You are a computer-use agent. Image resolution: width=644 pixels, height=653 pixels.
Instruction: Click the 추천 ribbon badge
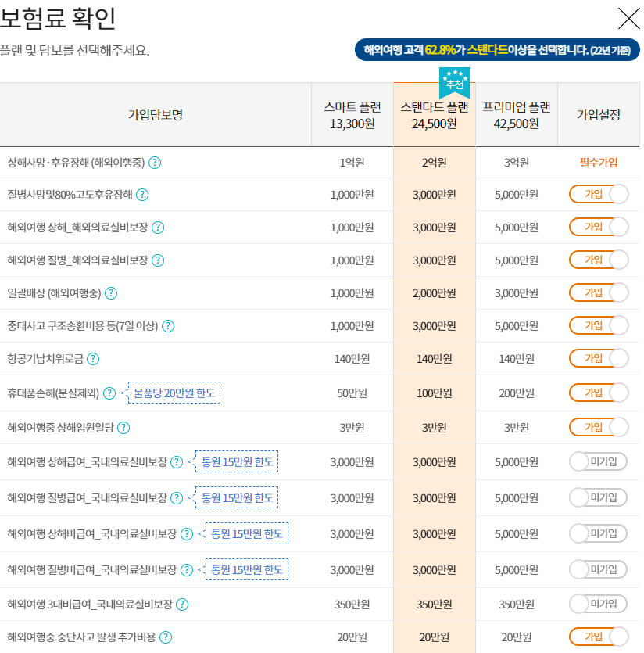tap(455, 82)
